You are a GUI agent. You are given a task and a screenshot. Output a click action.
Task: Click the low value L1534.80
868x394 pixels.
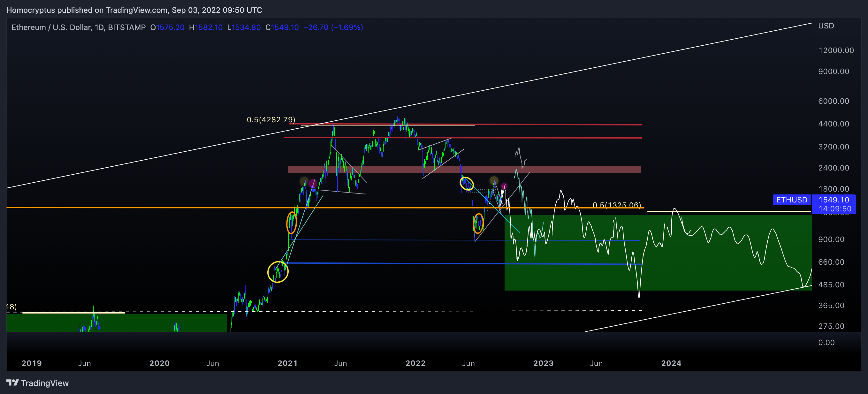pos(244,27)
